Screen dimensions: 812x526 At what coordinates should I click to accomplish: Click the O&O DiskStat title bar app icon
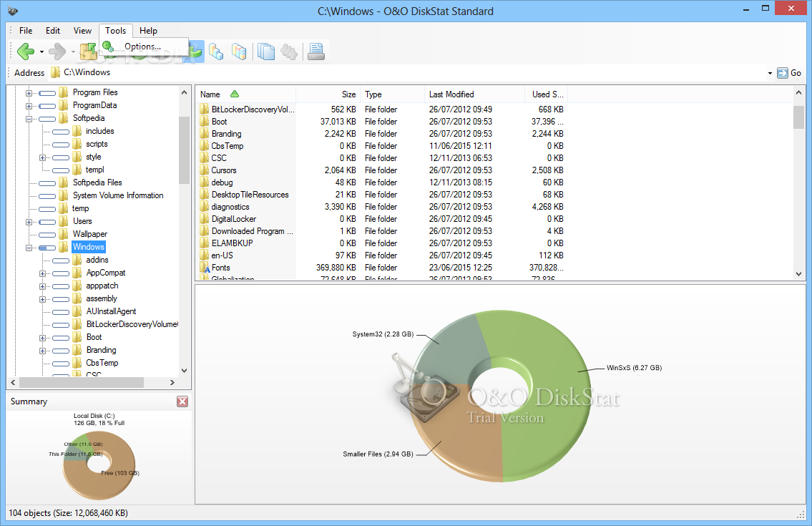click(12, 10)
